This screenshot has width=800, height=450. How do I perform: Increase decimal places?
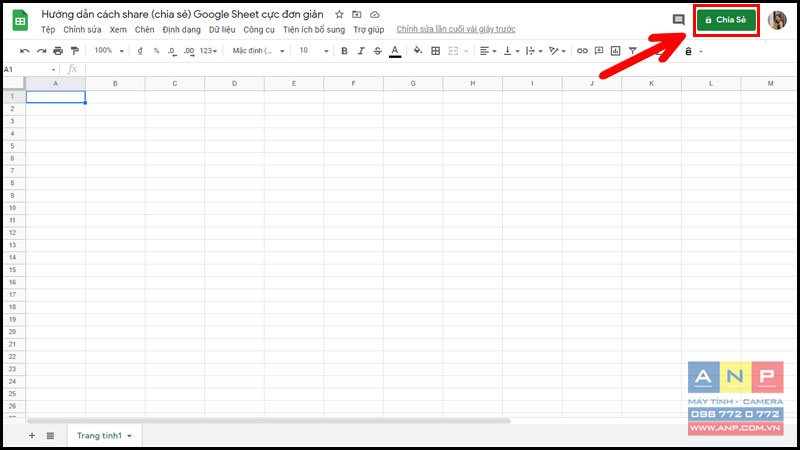pyautogui.click(x=189, y=51)
